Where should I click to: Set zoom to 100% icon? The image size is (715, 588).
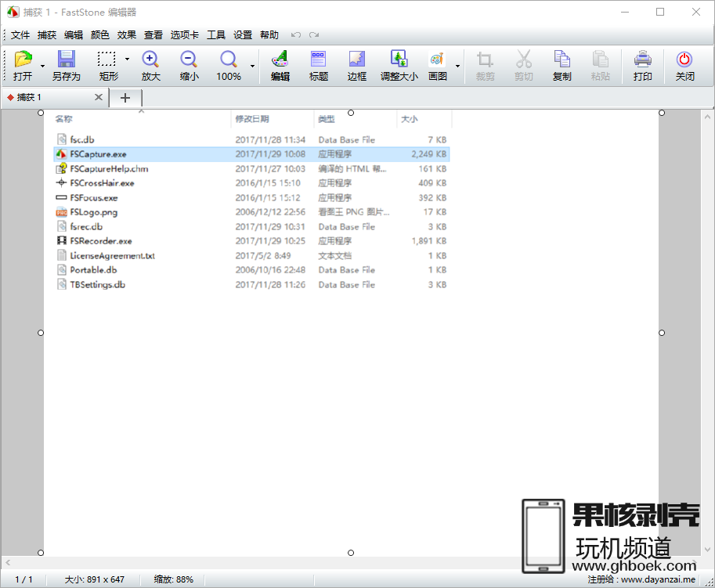click(229, 66)
